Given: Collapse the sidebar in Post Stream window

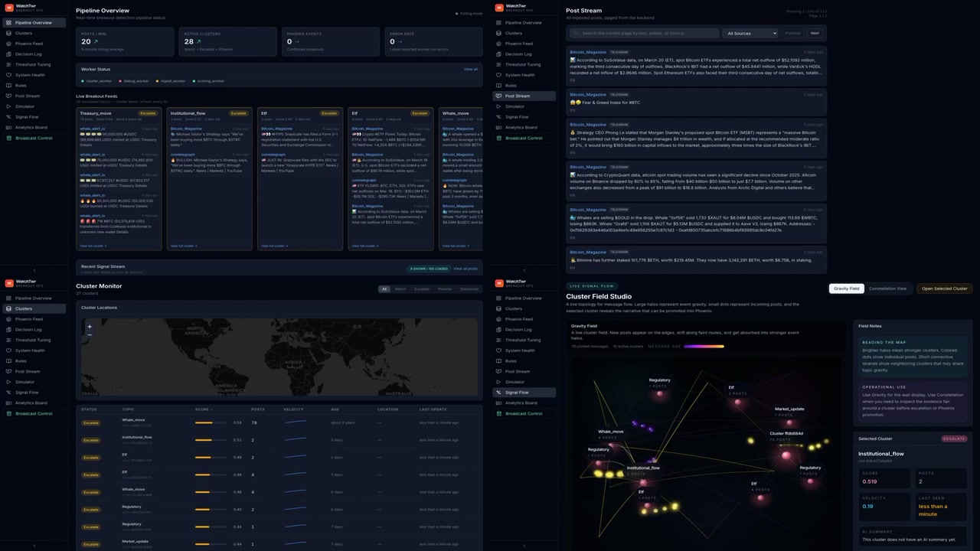Looking at the screenshot, I should click(524, 269).
